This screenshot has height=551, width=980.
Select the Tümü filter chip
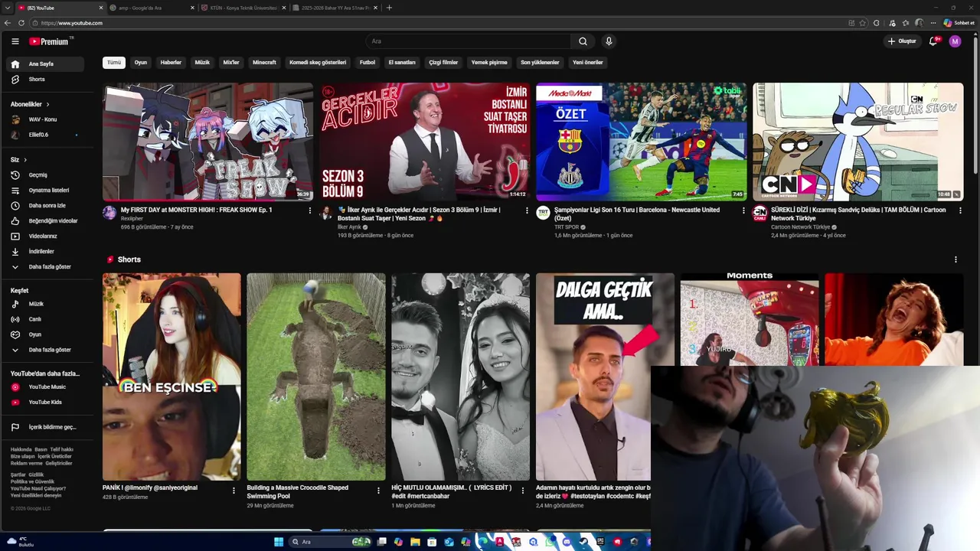pos(114,63)
